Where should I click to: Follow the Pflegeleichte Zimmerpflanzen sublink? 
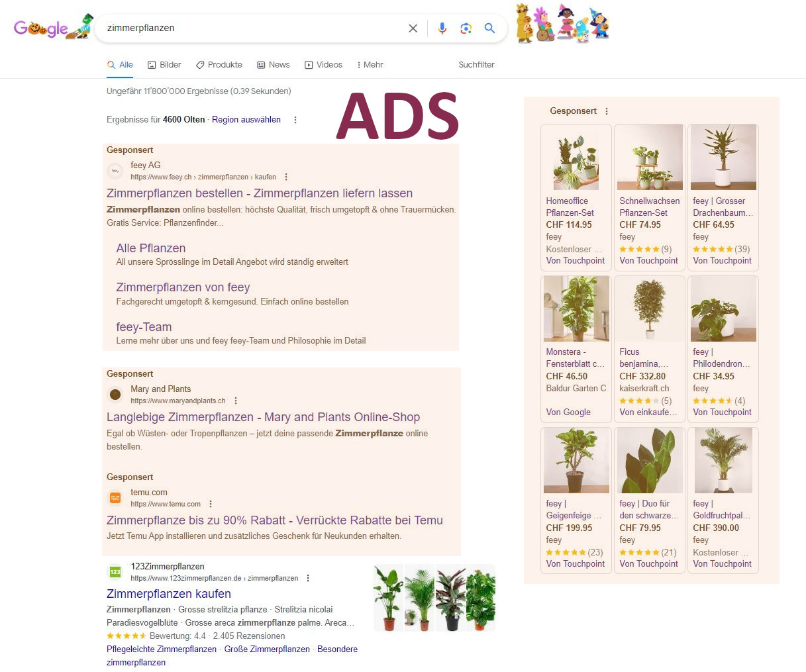tap(162, 649)
